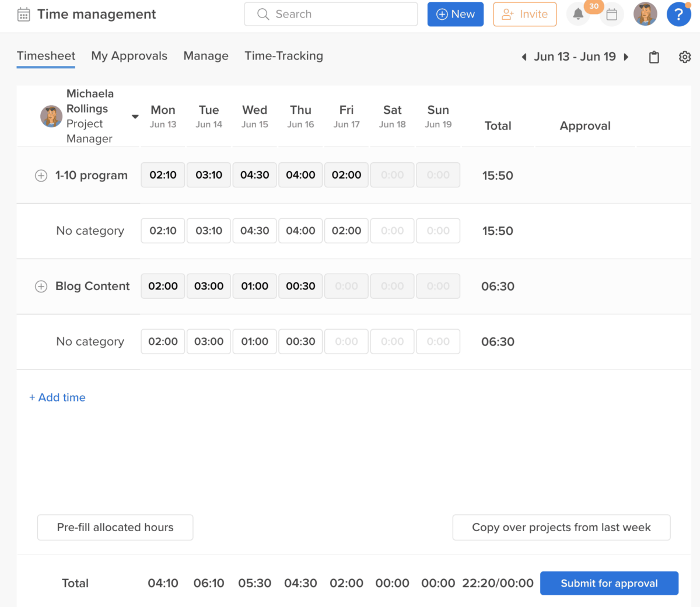The image size is (700, 607).
Task: Click the calendar icon in header
Action: point(611,15)
